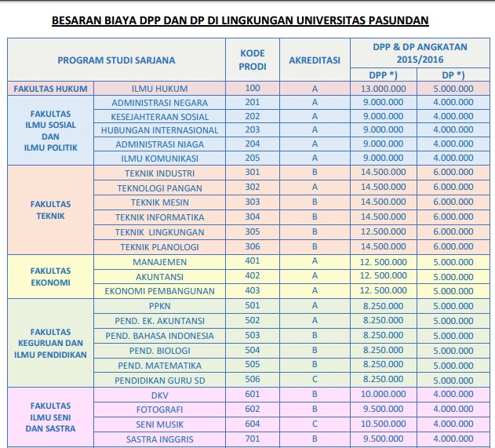Click prodi code 304
Image resolution: width=495 pixels, height=448 pixels.
pos(253,217)
